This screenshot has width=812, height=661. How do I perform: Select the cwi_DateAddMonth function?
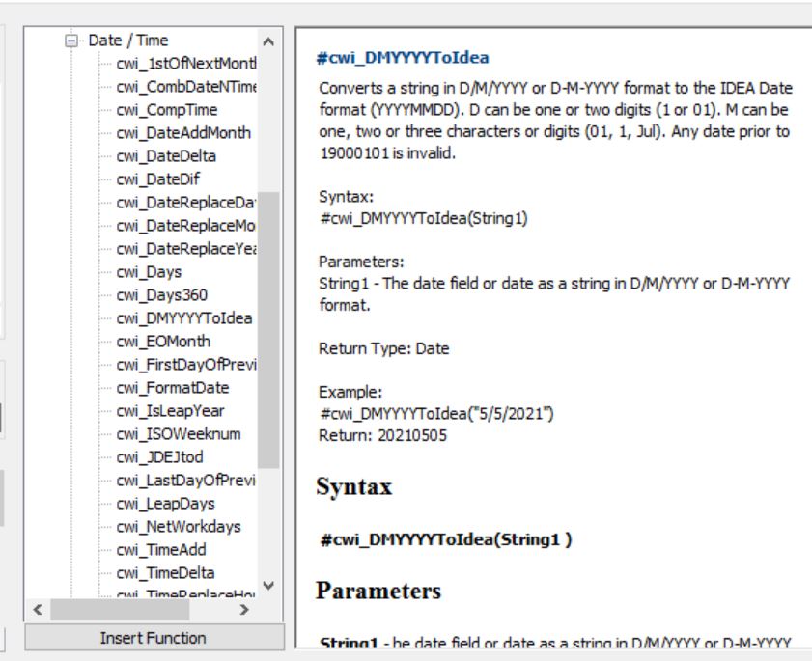click(183, 133)
